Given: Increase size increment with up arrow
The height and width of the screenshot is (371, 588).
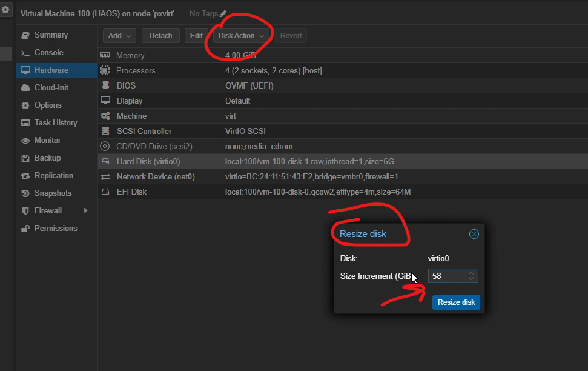Looking at the screenshot, I should pos(471,273).
